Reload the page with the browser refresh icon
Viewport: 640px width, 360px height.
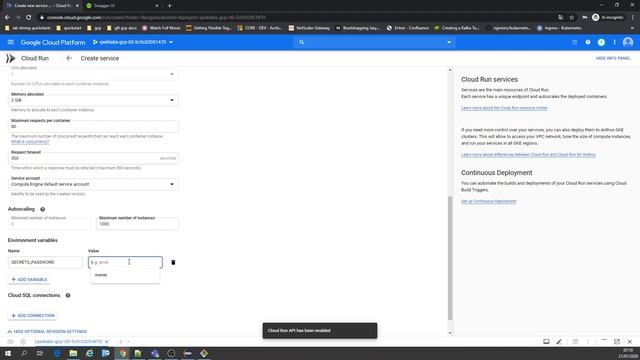point(29,17)
